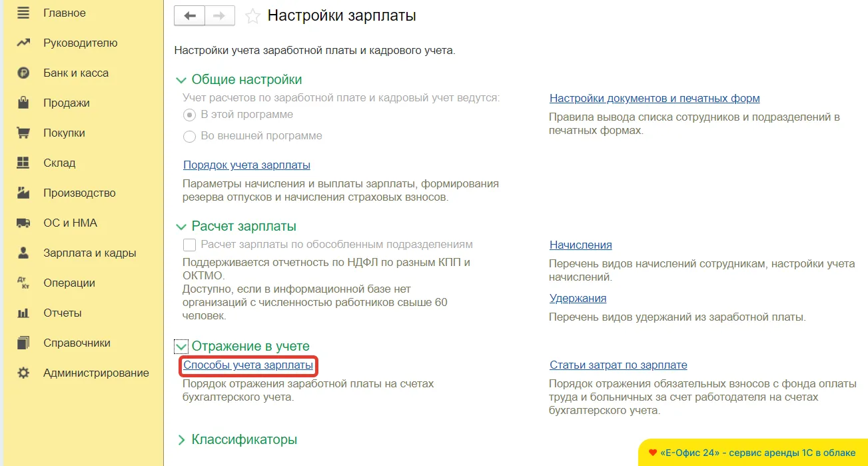868x466 pixels.
Task: Collapse the Общие настройки section
Action: pos(181,80)
